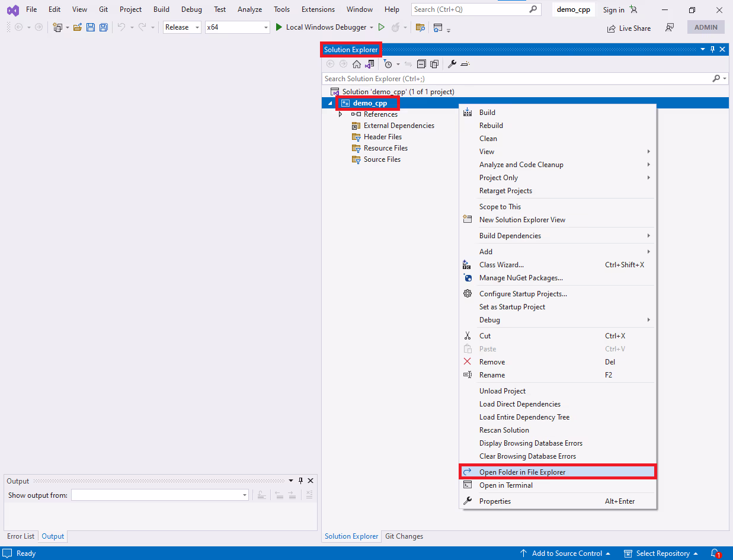Pin the Solution Explorer panel

(713, 49)
